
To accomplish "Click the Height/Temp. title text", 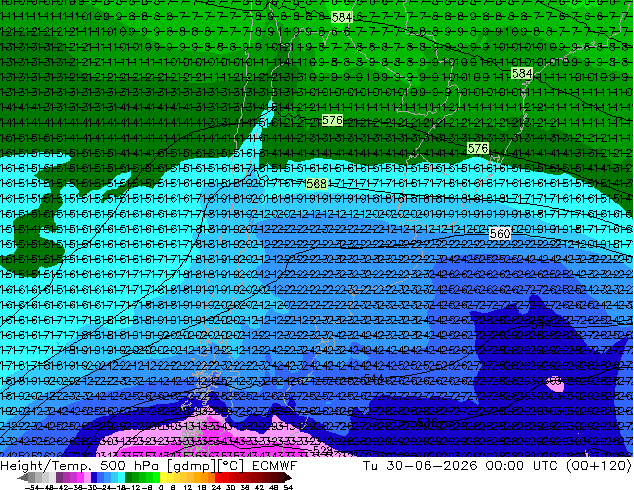I will tap(44, 466).
